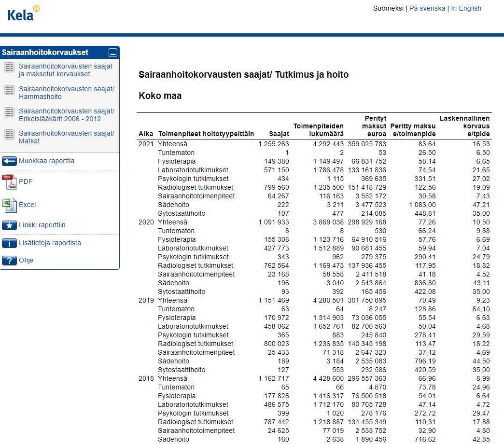Click the star icon for Linkki raporttiin
This screenshot has height=444, width=504.
9,225
